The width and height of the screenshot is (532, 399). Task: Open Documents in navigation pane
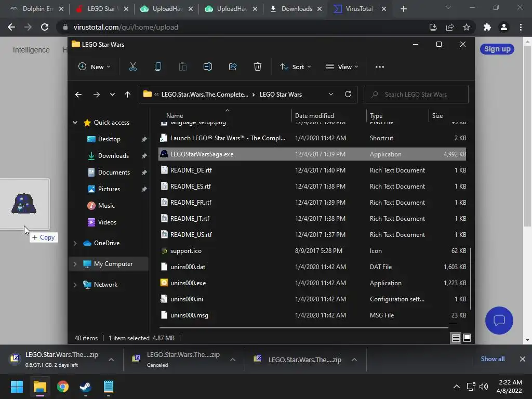point(114,172)
